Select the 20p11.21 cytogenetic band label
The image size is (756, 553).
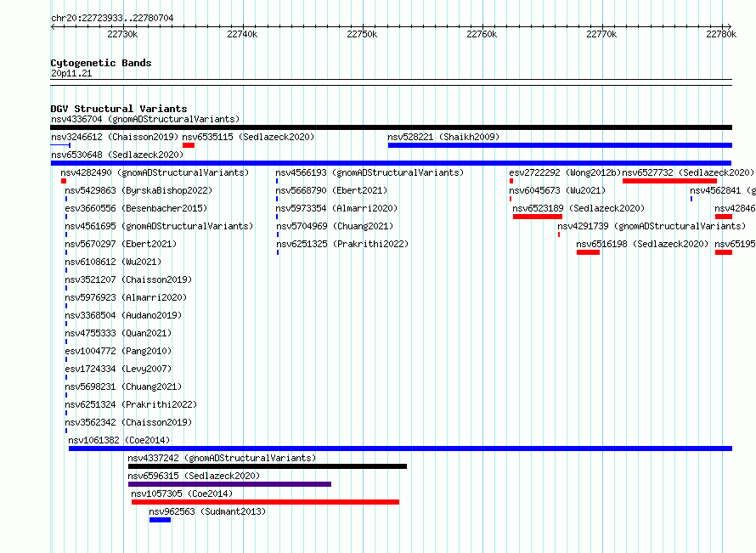tap(71, 73)
